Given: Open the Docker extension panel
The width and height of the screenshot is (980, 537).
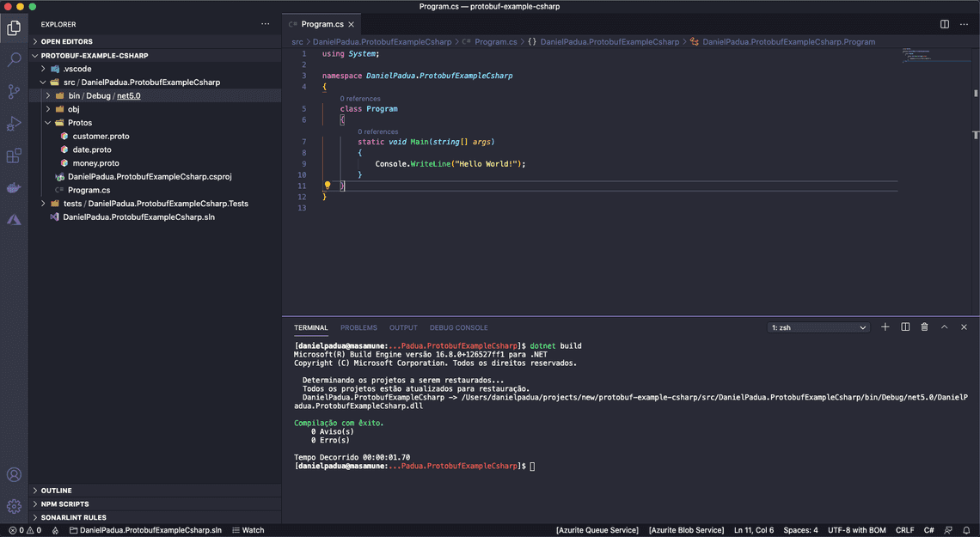Looking at the screenshot, I should coord(14,187).
